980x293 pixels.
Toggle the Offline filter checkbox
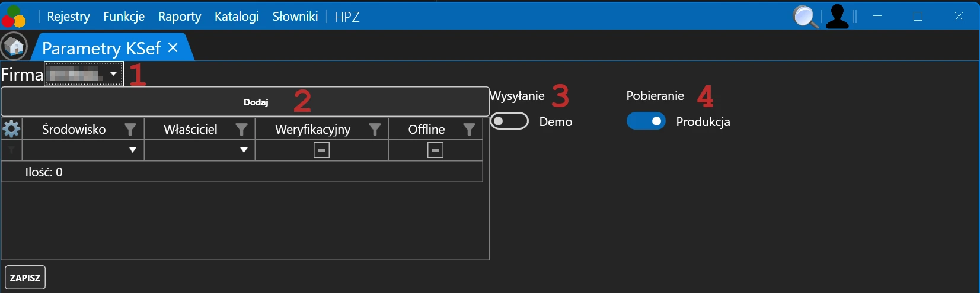pyautogui.click(x=435, y=150)
